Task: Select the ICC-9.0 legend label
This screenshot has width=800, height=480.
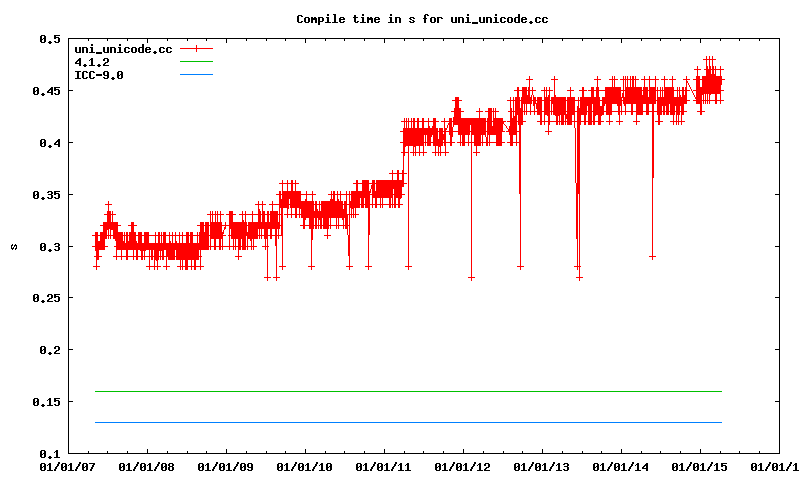Action: pos(99,75)
